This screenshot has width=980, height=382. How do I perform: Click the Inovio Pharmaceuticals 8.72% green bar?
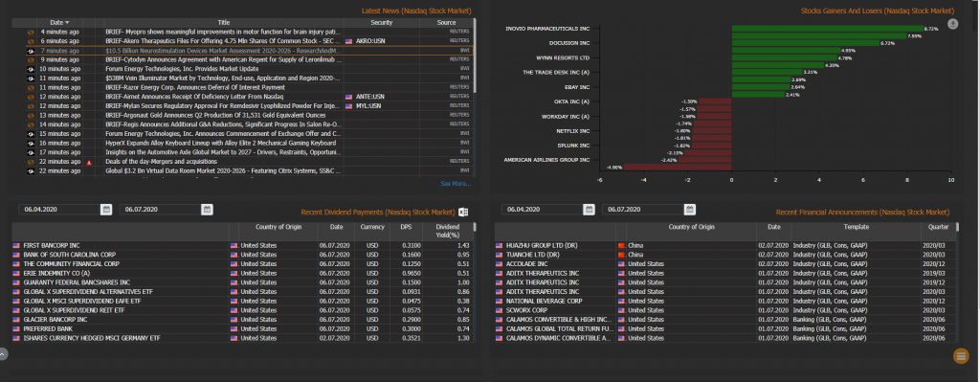tap(827, 29)
